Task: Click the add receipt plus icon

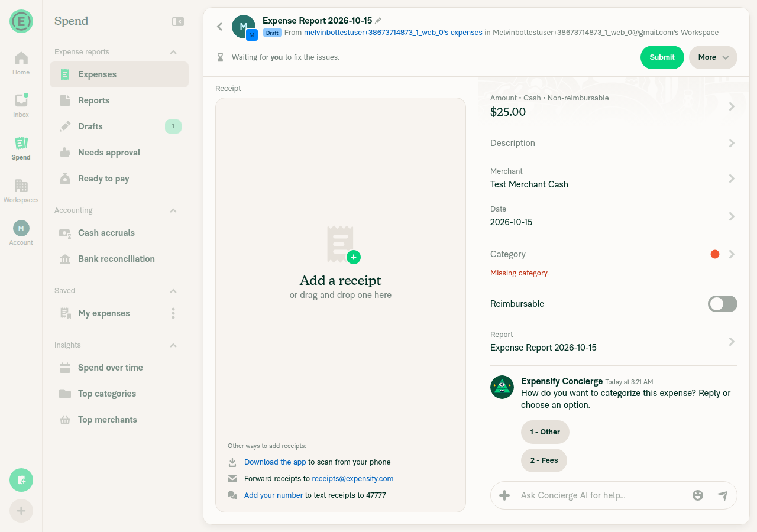Action: [x=354, y=257]
